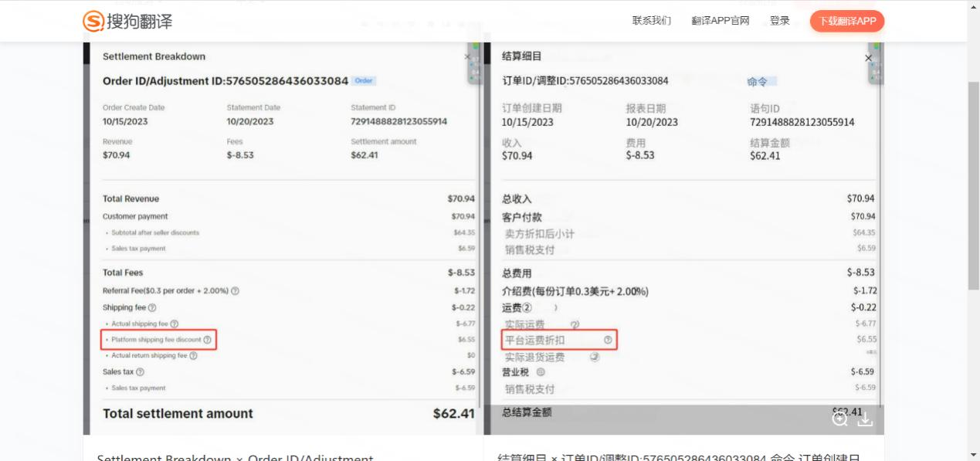Click the 结算细目 title

pyautogui.click(x=522, y=56)
